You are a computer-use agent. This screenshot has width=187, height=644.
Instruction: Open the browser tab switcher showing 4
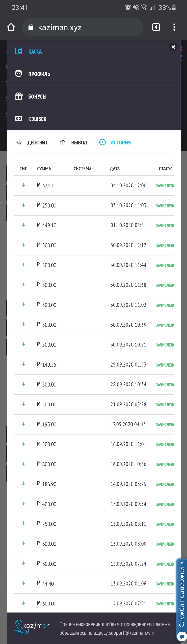156,27
